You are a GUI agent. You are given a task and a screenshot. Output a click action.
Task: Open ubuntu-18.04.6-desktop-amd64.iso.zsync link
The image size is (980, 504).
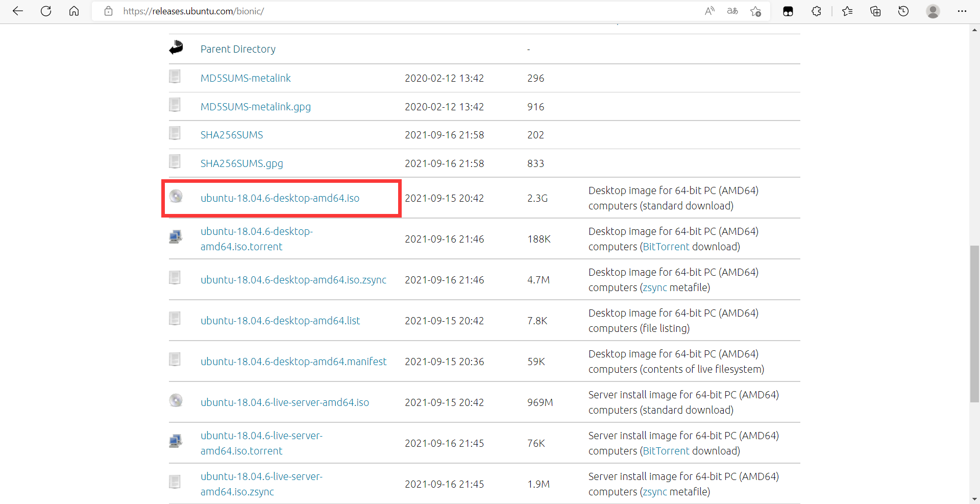[293, 280]
